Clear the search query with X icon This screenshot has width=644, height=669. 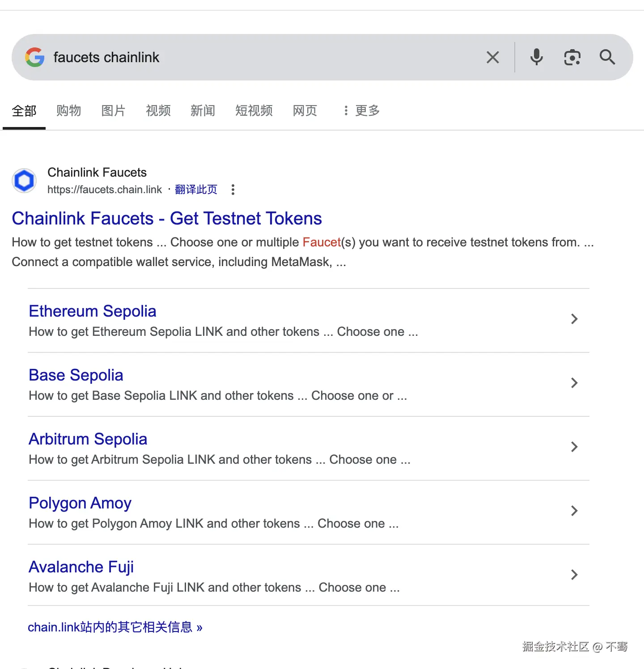click(x=492, y=57)
